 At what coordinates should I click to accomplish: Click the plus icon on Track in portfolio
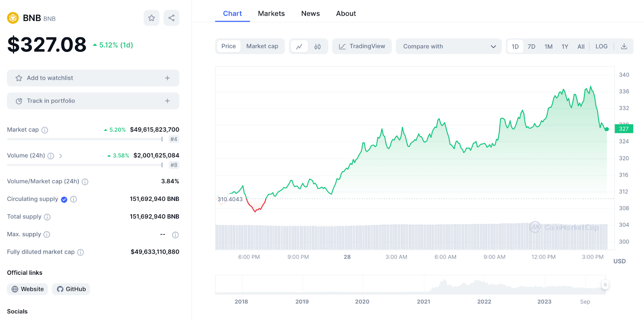167,101
